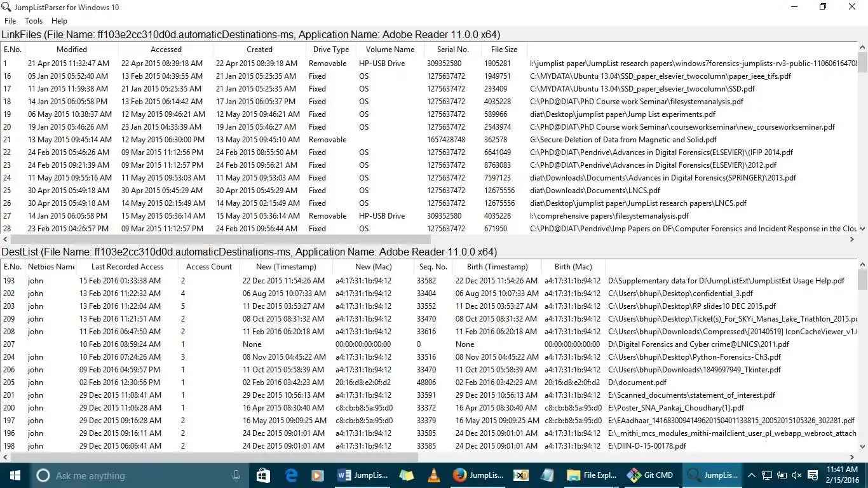Viewport: 868px width, 488px height.
Task: Click the LinkFiles horizontal scrollbar right arrow
Action: 852,240
